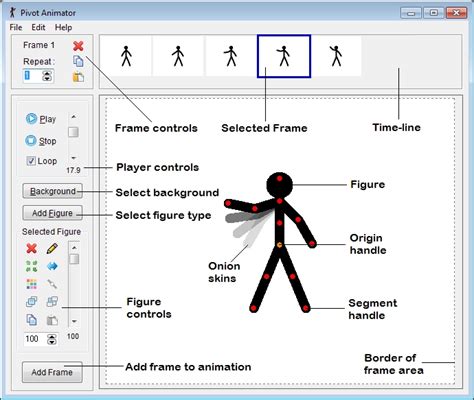
Task: Delete the selected figure with the red X
Action: 31,248
